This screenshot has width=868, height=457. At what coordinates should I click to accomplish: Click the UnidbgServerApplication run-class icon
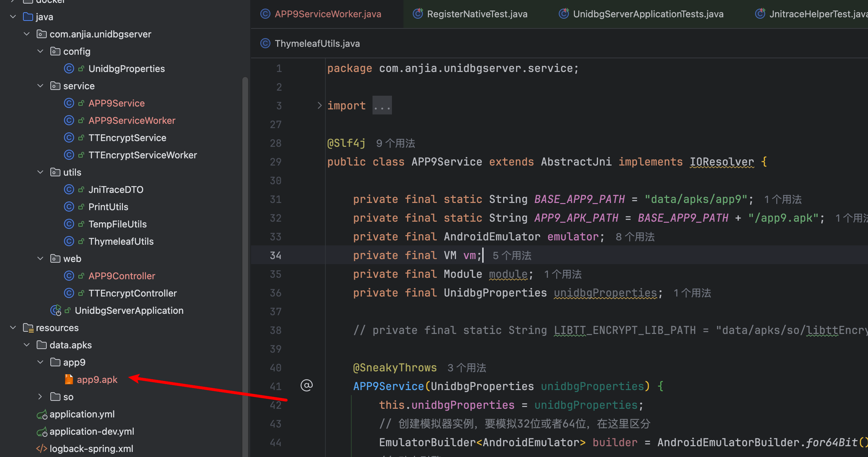click(x=56, y=310)
